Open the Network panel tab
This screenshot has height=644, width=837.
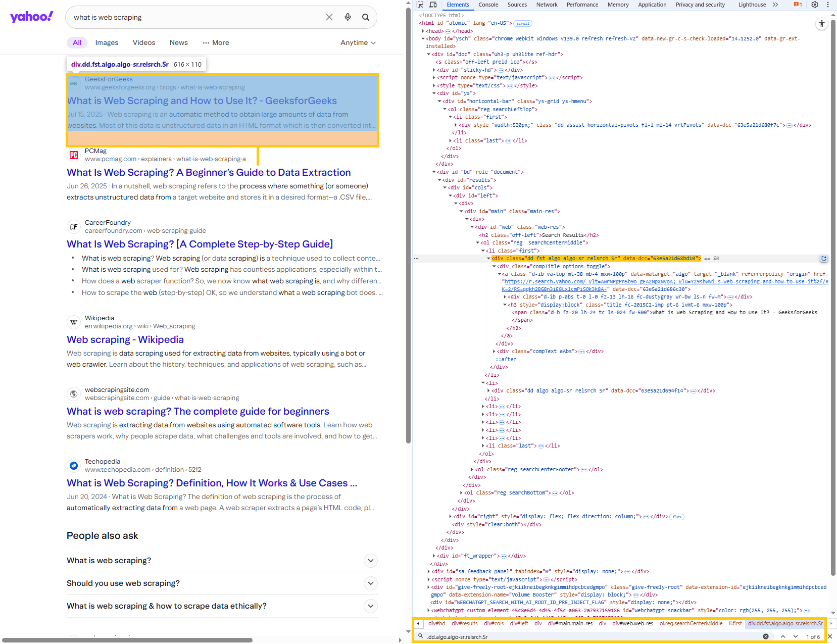547,5
